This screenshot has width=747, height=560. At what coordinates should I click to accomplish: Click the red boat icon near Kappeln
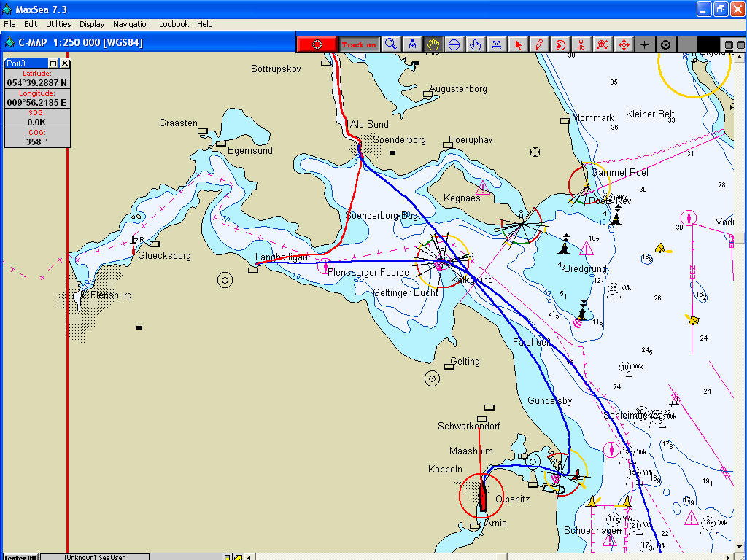tap(483, 496)
